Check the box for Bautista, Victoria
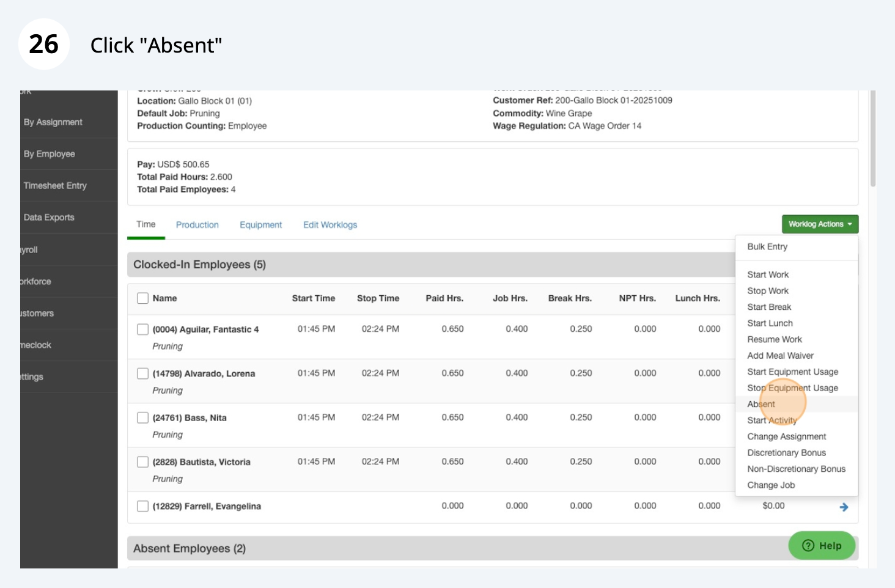895x588 pixels. [x=143, y=462]
